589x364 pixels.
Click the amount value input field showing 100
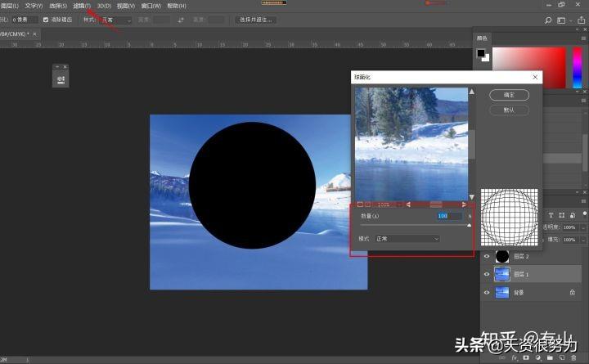[x=450, y=216]
